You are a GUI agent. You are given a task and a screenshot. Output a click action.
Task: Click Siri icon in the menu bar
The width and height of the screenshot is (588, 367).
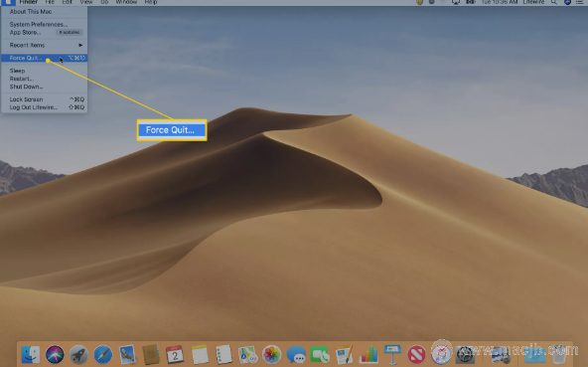(x=567, y=2)
